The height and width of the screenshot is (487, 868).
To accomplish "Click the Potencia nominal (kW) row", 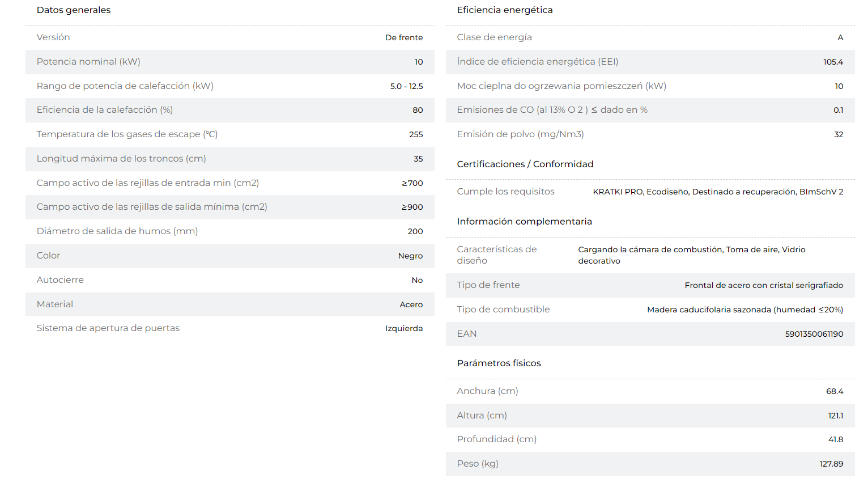I will click(230, 62).
